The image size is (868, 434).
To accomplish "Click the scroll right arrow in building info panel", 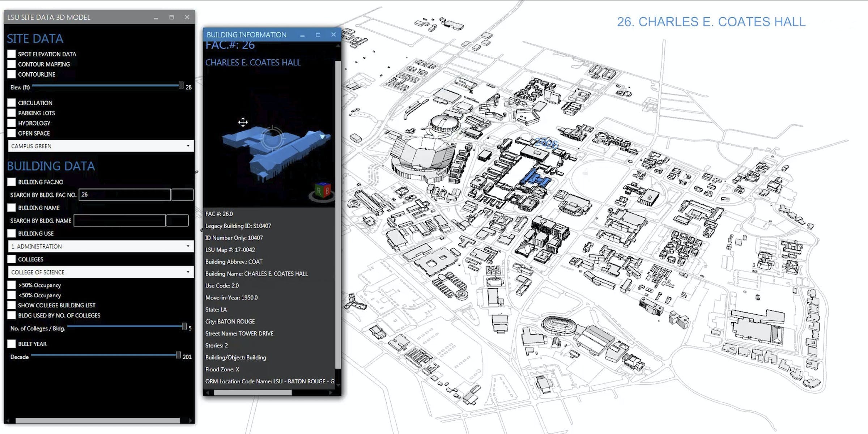I will [331, 392].
